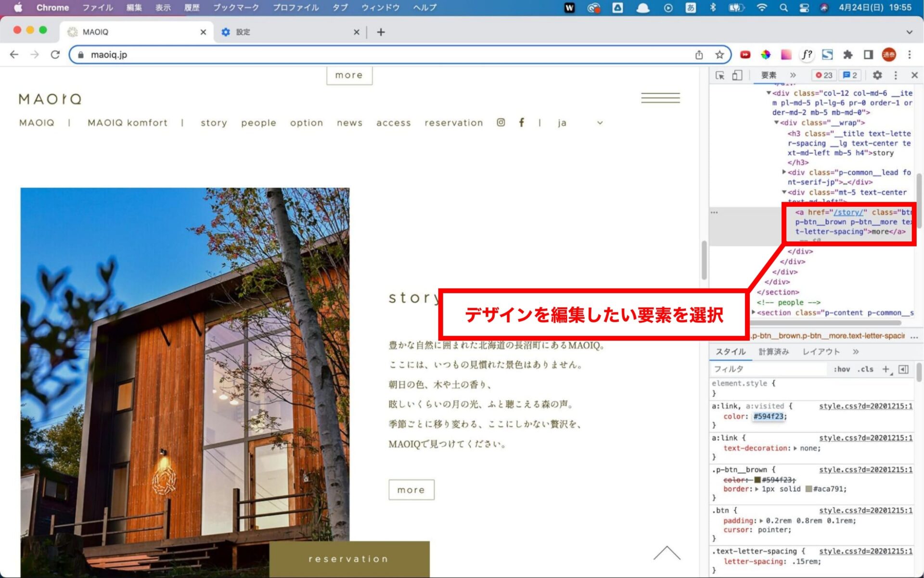This screenshot has width=924, height=578.
Task: Open the ja language dropdown
Action: click(x=580, y=123)
